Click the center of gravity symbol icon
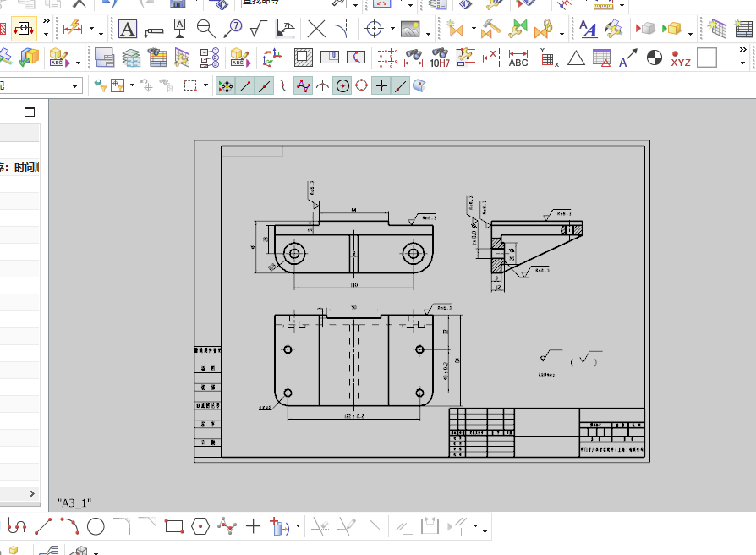This screenshot has height=555, width=756. (655, 58)
